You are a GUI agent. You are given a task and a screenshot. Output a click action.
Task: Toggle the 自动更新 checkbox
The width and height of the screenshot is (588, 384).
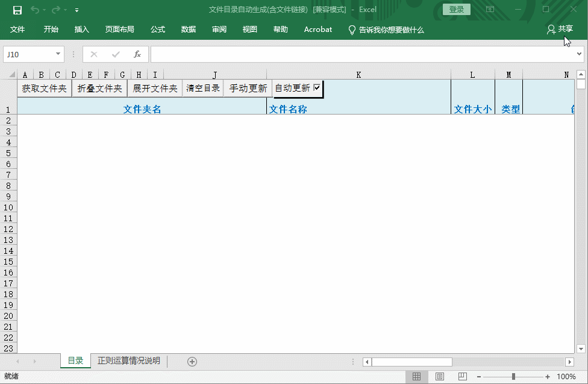click(x=317, y=88)
